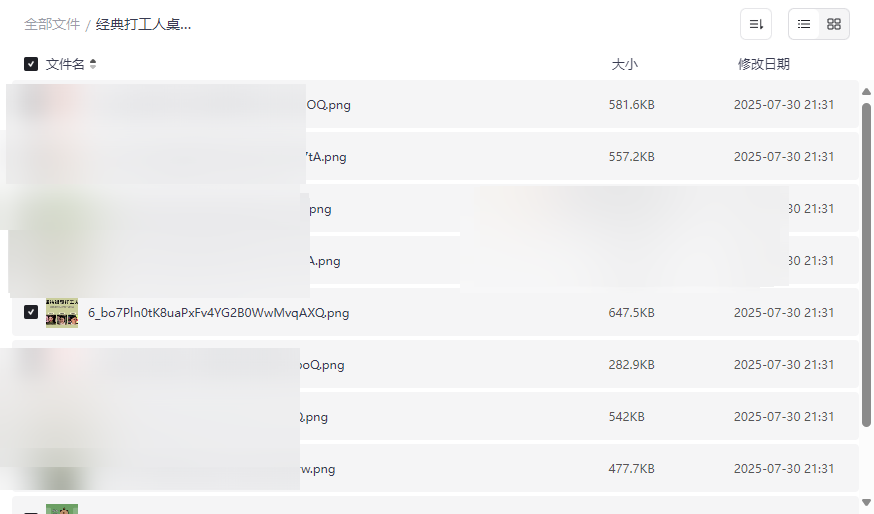This screenshot has width=874, height=514.
Task: Click the 经典打工人桌... breadcrumb folder
Action: click(143, 24)
